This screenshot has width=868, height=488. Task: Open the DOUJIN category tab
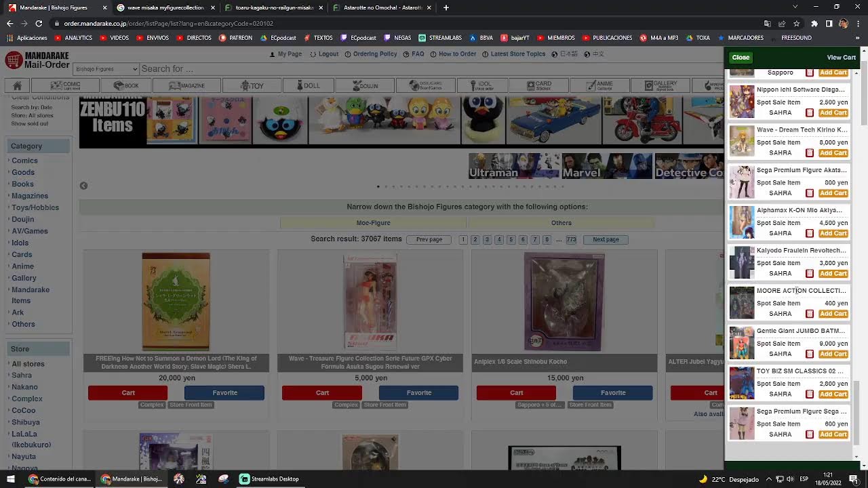pos(365,85)
